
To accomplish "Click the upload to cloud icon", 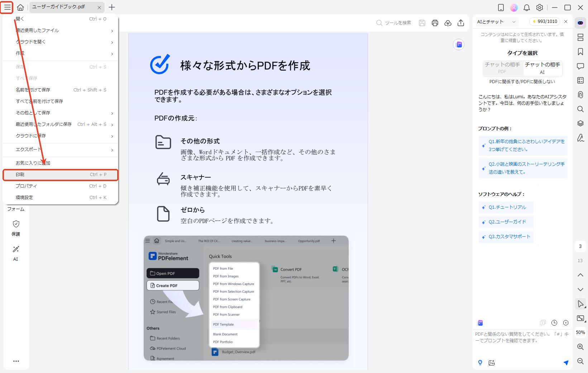I will tap(448, 22).
